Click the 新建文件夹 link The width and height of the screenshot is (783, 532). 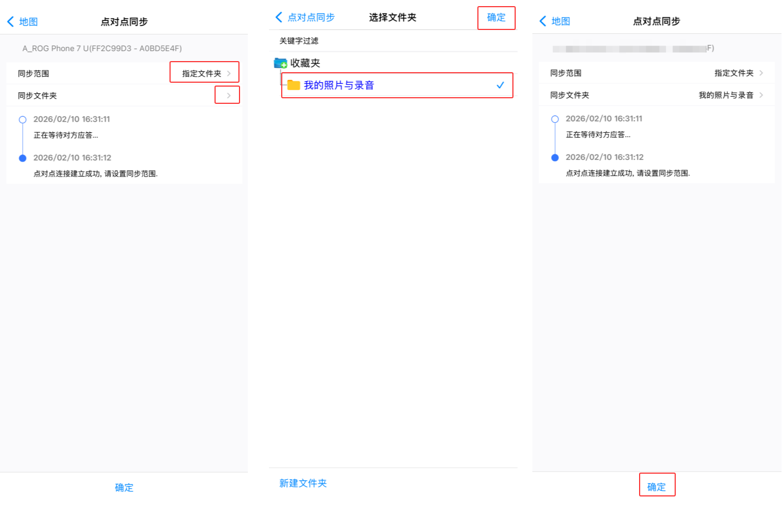(x=303, y=483)
